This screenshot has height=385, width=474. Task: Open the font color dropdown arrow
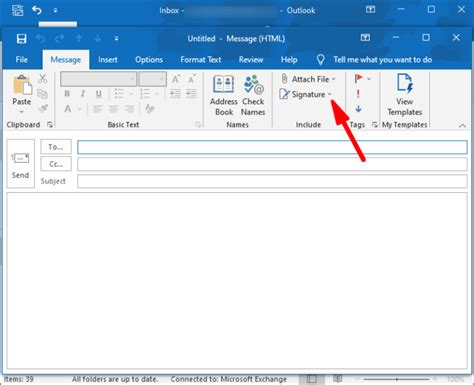click(80, 109)
